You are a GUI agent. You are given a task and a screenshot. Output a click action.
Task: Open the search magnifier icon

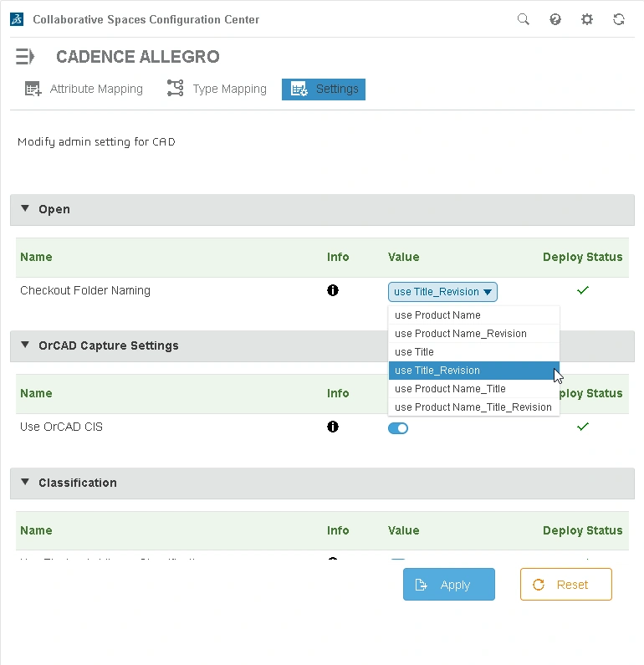pyautogui.click(x=524, y=19)
